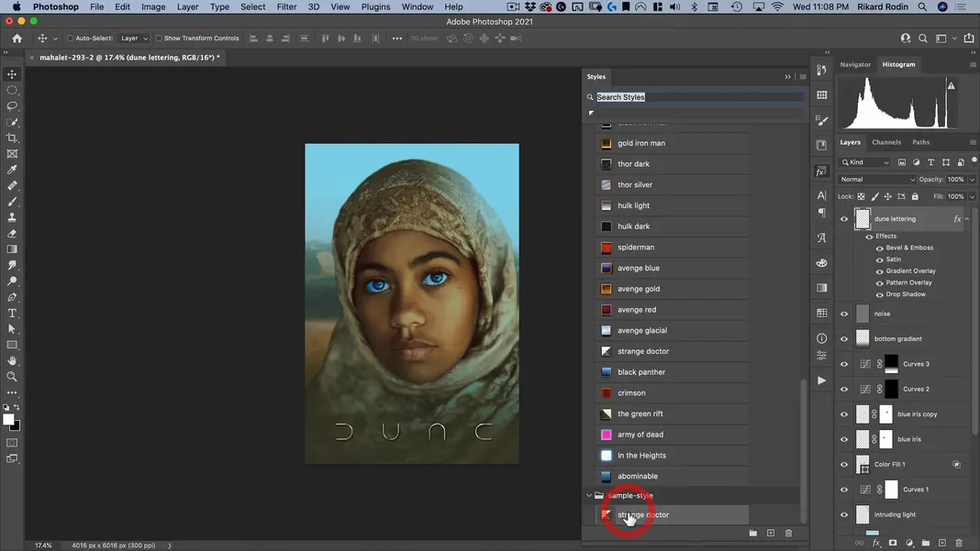The image size is (980, 551).
Task: Open the Filter menu
Action: coord(286,6)
